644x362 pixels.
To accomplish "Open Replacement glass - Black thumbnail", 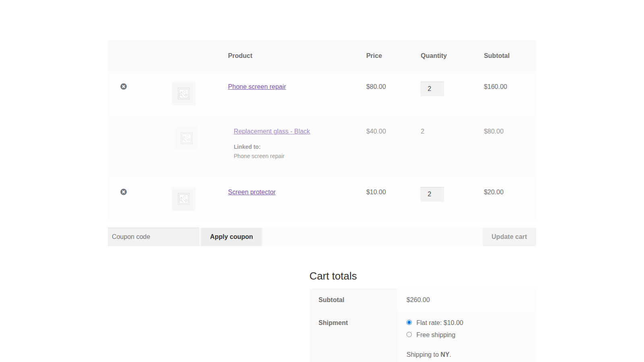I will click(186, 138).
